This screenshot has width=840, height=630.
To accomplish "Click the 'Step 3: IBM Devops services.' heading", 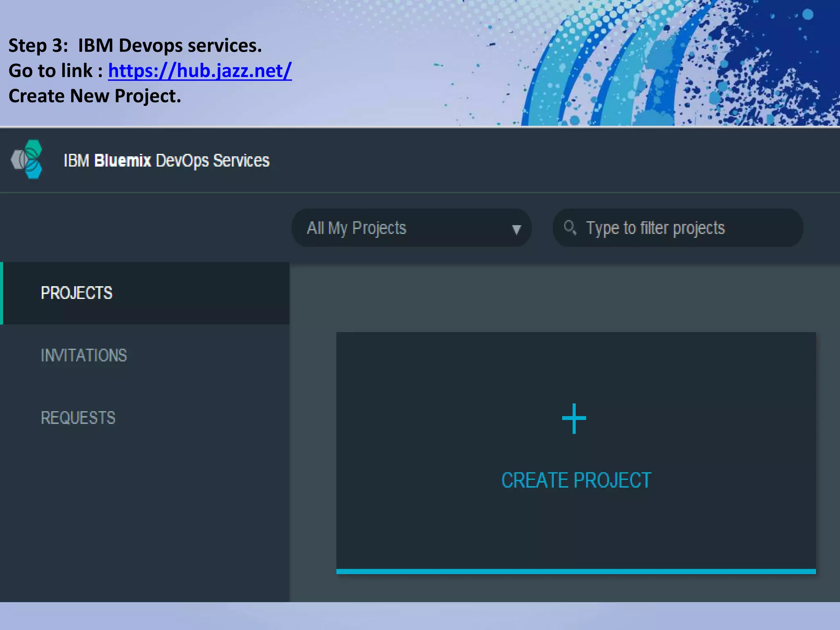I will pos(135,46).
